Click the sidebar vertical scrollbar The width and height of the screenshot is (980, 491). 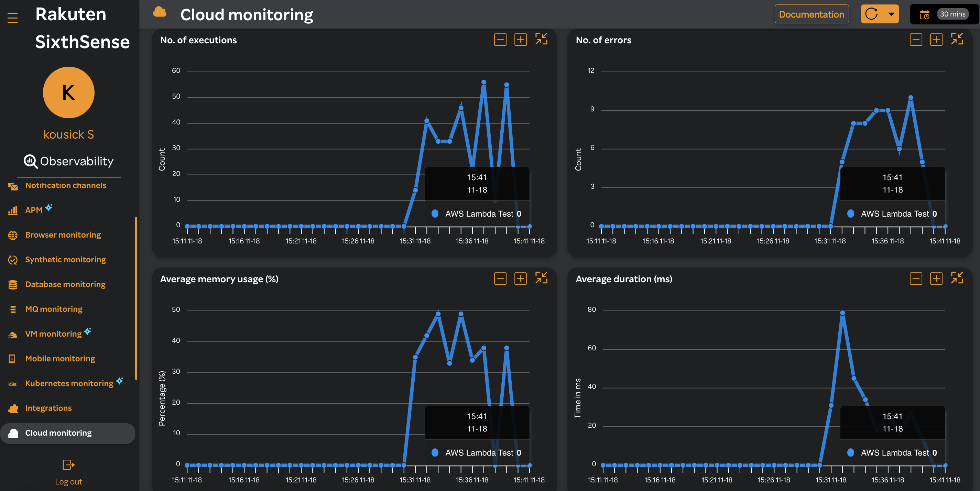pyautogui.click(x=136, y=298)
